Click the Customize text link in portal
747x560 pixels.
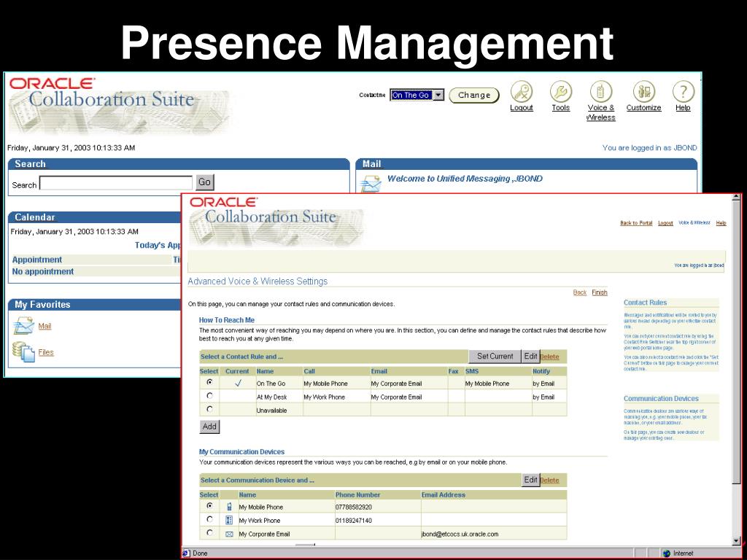tap(643, 108)
